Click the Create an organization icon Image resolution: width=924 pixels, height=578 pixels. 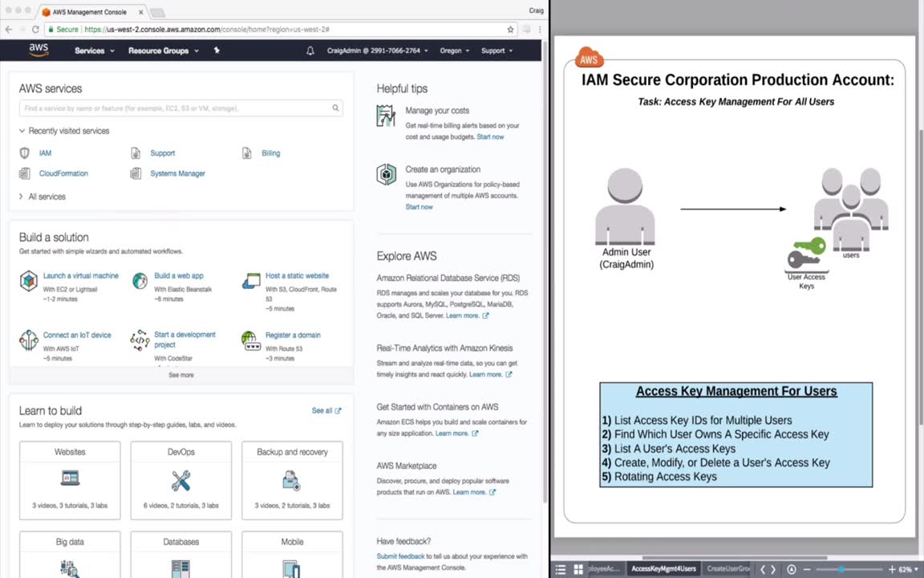(386, 174)
